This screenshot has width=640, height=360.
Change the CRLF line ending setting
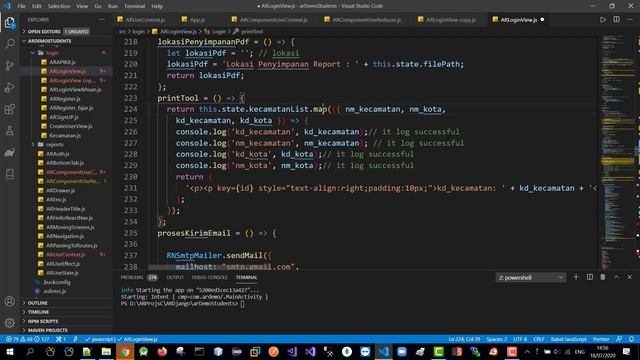(x=539, y=339)
